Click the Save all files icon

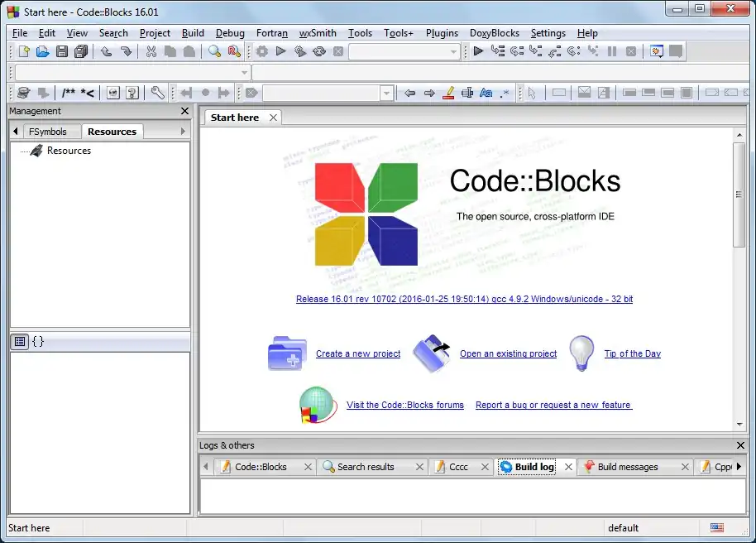coord(81,51)
